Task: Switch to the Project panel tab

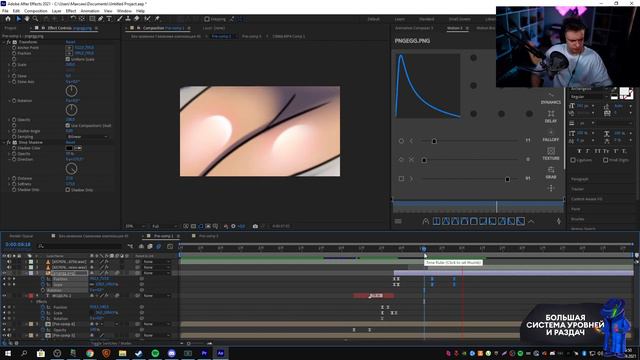Action: tap(10, 28)
